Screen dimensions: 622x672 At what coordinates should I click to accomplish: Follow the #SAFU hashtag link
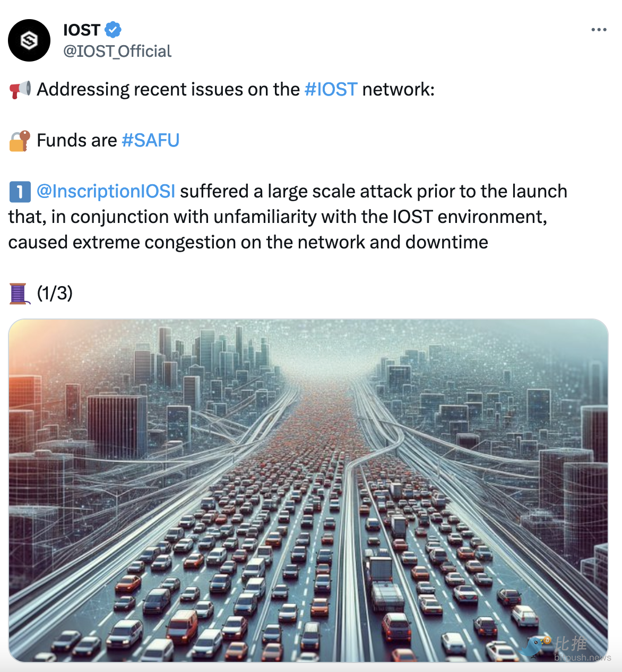click(150, 140)
